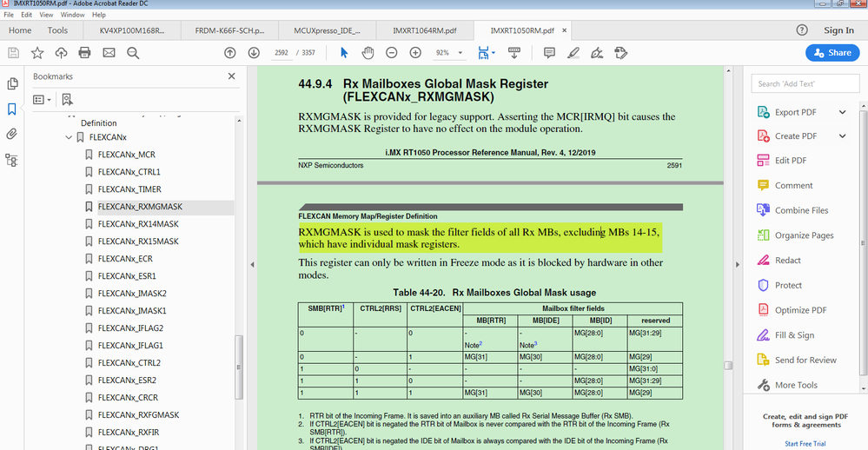Viewport: 868px width, 450px height.
Task: Go to the next page with the down arrow
Action: point(254,53)
